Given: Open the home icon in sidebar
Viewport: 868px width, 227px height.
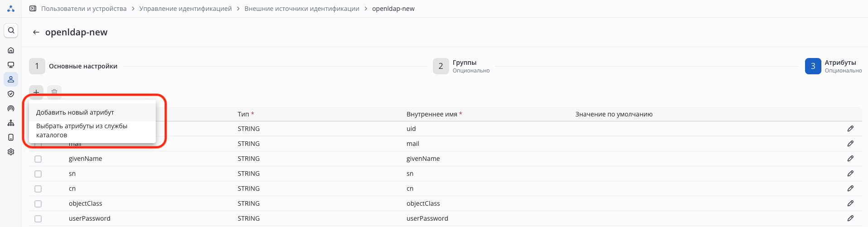Looking at the screenshot, I should [x=11, y=50].
